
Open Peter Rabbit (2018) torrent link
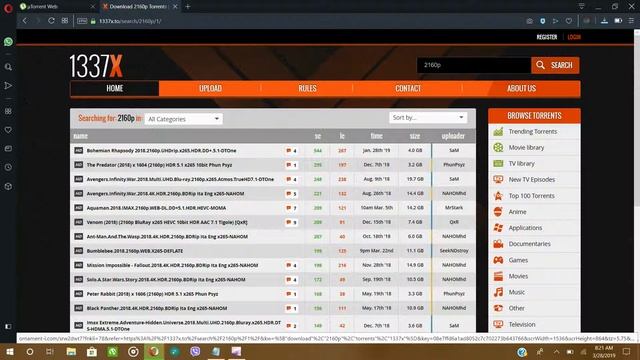152,294
